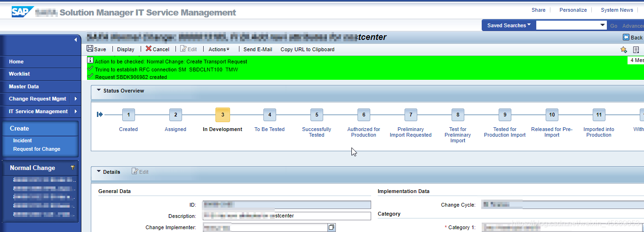The image size is (644, 232).
Task: Click Go next to saved searches
Action: tap(614, 26)
